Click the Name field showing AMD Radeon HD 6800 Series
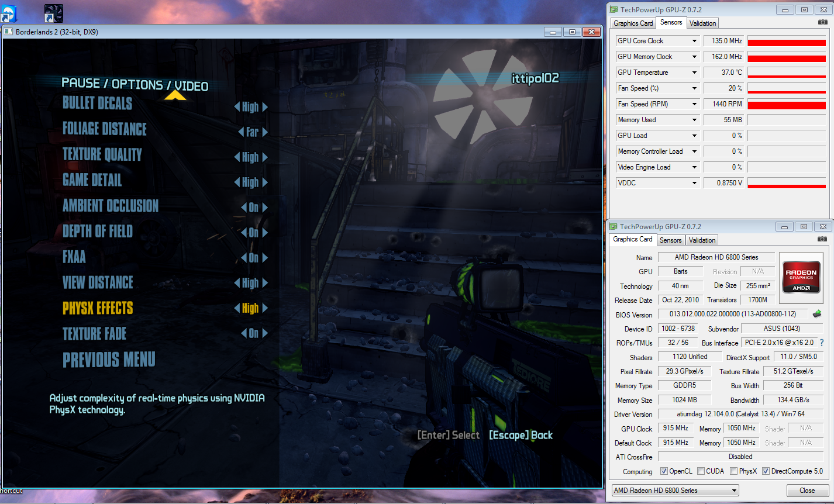Image resolution: width=834 pixels, height=504 pixels. [x=716, y=257]
